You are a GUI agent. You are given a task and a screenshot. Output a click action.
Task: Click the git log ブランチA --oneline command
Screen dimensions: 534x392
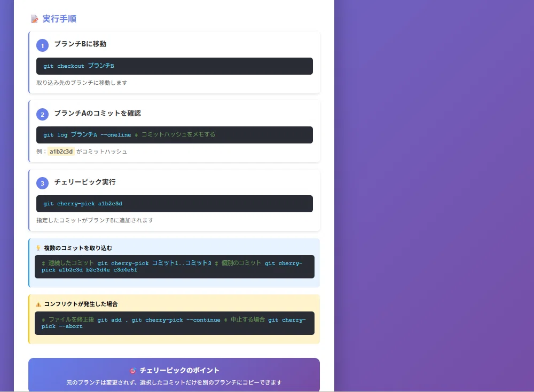[x=87, y=135]
